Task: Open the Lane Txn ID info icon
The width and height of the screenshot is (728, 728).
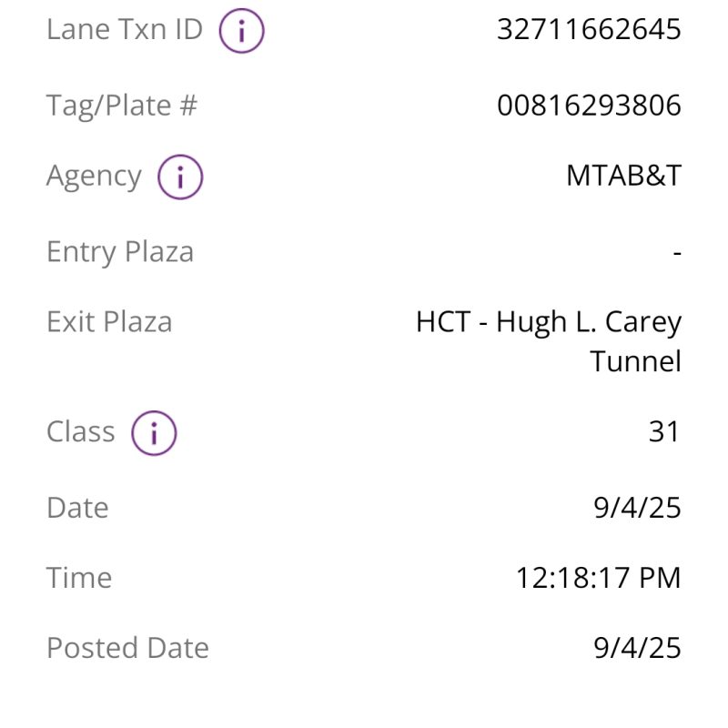Action: click(241, 32)
